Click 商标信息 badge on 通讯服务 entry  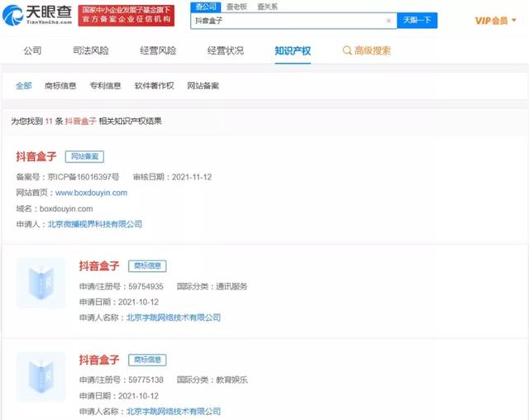pyautogui.click(x=147, y=266)
